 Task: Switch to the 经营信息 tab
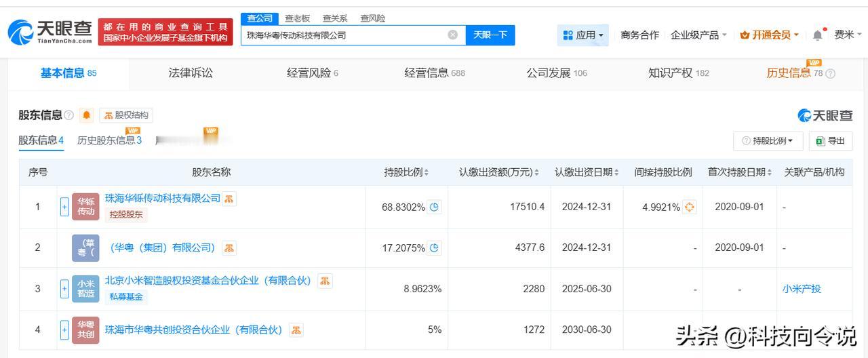pyautogui.click(x=435, y=73)
